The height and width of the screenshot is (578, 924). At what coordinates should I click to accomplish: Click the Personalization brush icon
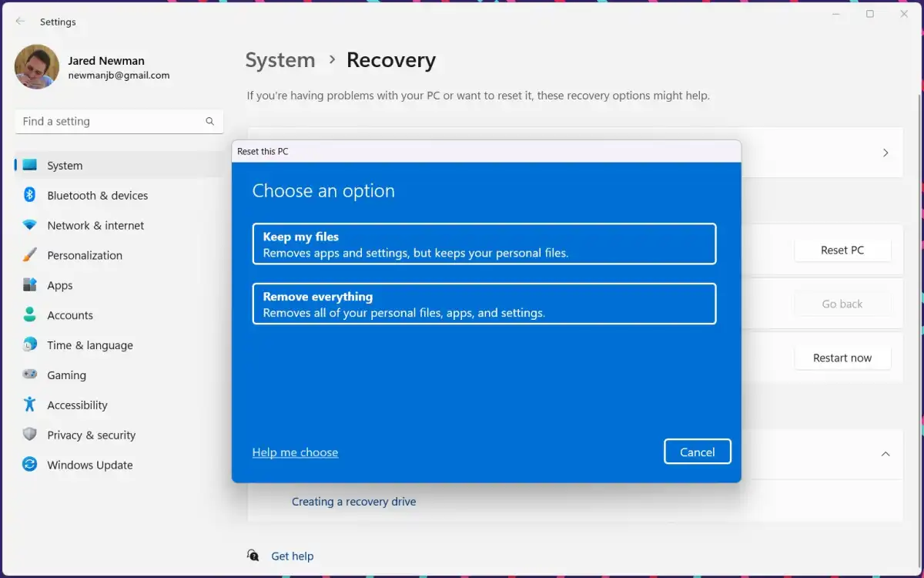pos(28,255)
